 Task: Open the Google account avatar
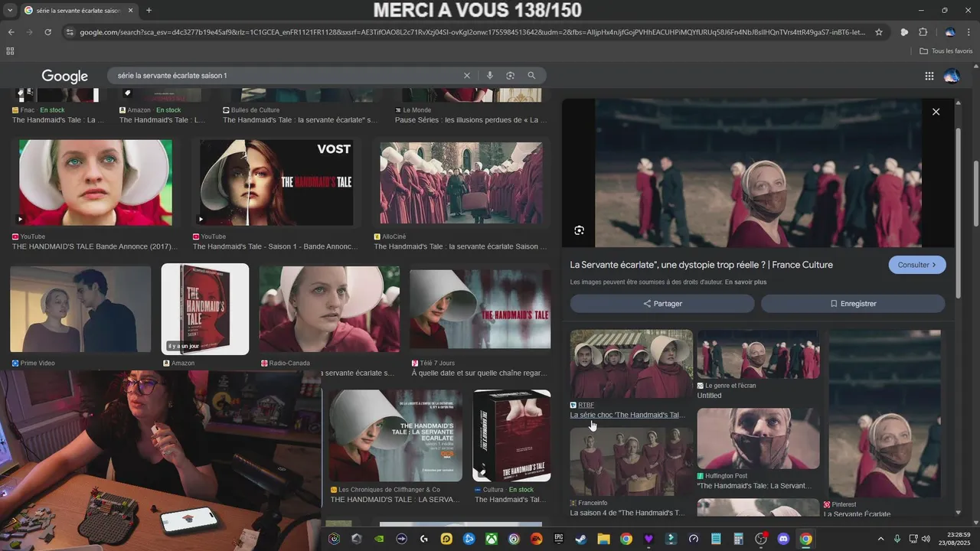[952, 76]
